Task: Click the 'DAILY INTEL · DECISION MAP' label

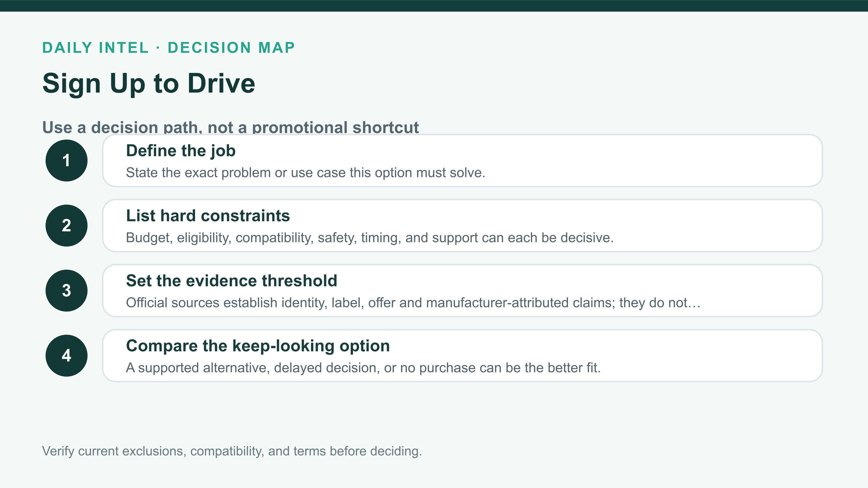Action: click(x=168, y=47)
